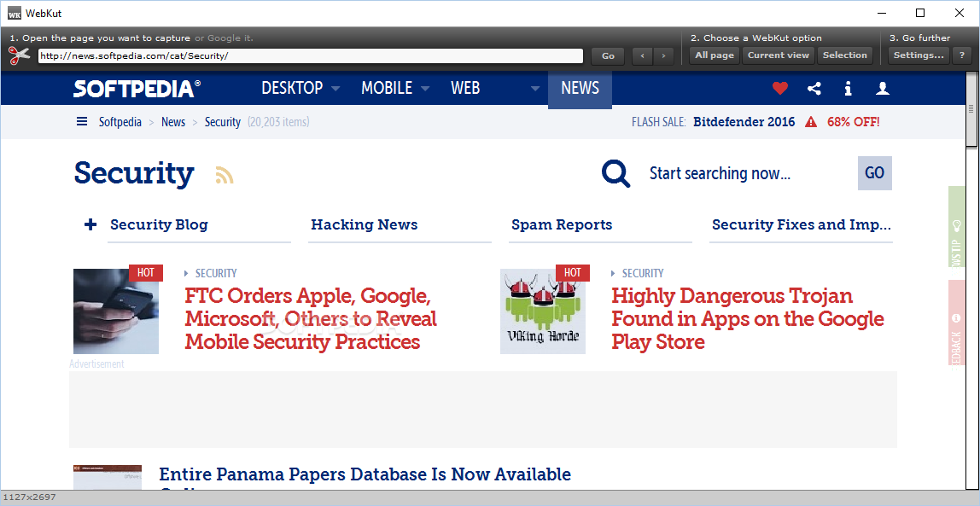Open the red Feedback side tab
The height and width of the screenshot is (506, 980).
(x=956, y=323)
